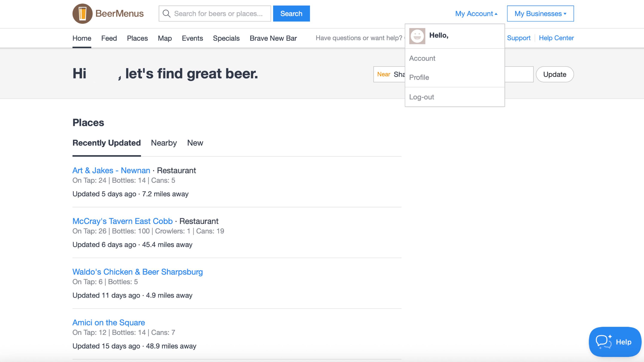Choose Profile in the account menu

point(419,77)
